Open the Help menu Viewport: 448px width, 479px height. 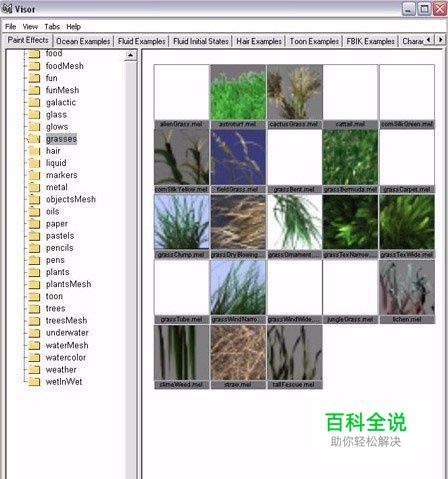click(73, 27)
